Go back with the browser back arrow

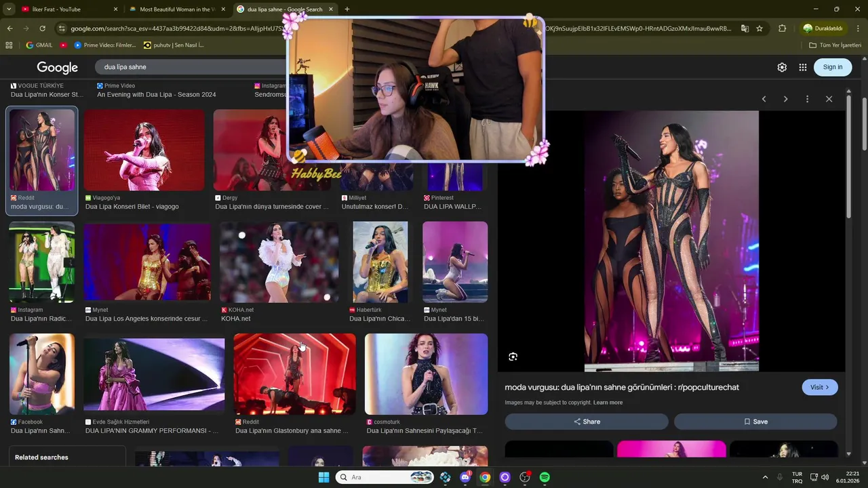(x=9, y=28)
